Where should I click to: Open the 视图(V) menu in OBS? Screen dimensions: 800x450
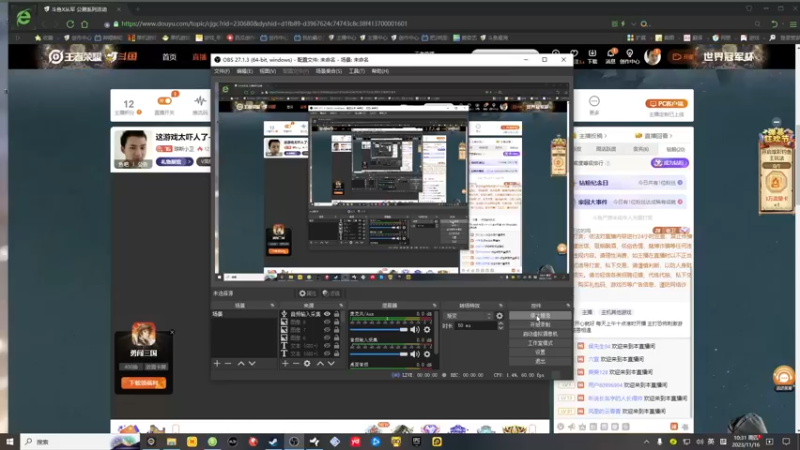(267, 71)
